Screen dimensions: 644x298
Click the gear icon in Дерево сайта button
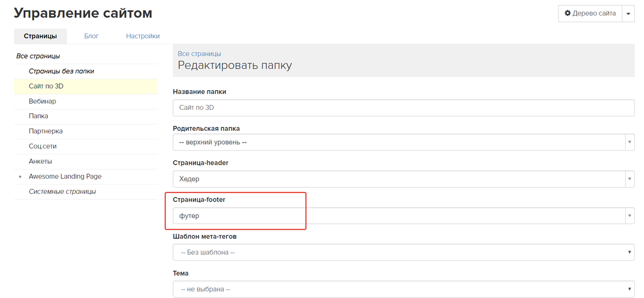point(568,13)
